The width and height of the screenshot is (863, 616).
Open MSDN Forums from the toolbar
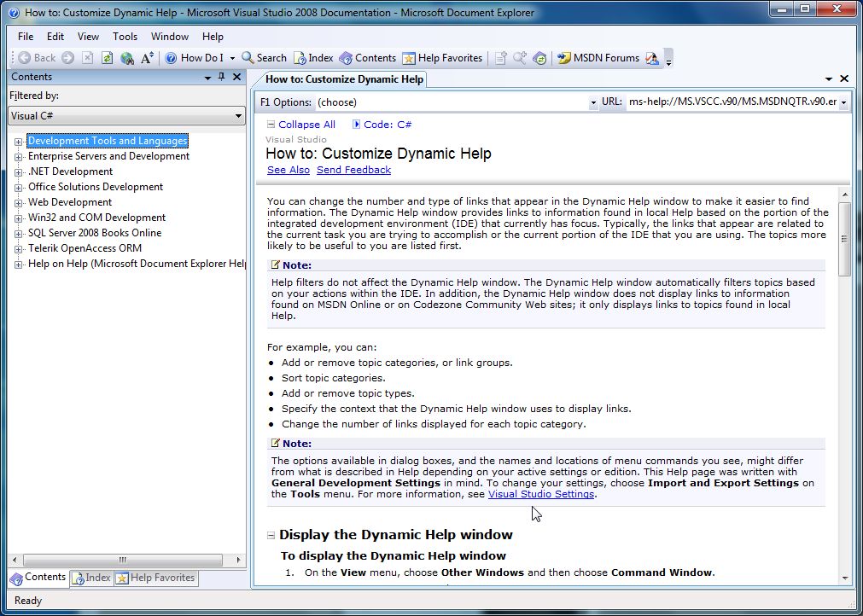[x=598, y=58]
